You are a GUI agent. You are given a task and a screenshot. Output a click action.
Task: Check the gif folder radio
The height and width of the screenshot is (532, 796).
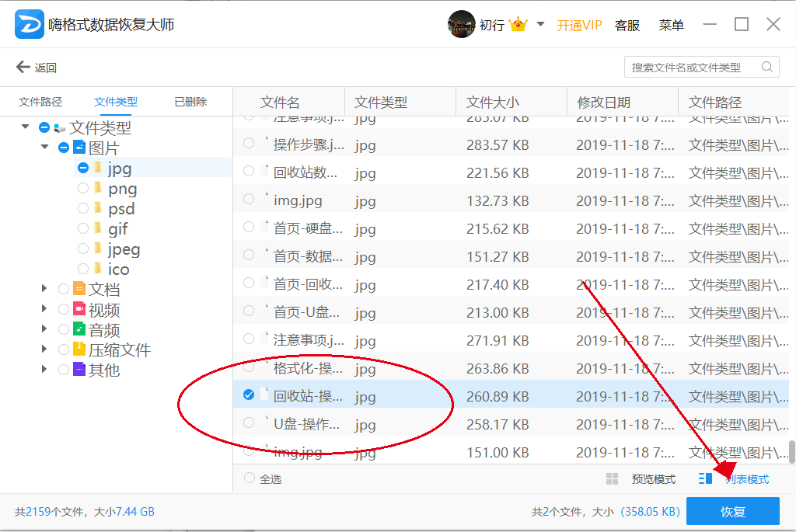click(x=83, y=229)
